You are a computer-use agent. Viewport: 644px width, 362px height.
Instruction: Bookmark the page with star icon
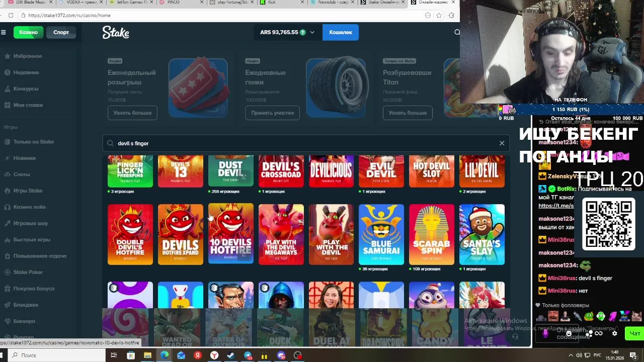[439, 15]
